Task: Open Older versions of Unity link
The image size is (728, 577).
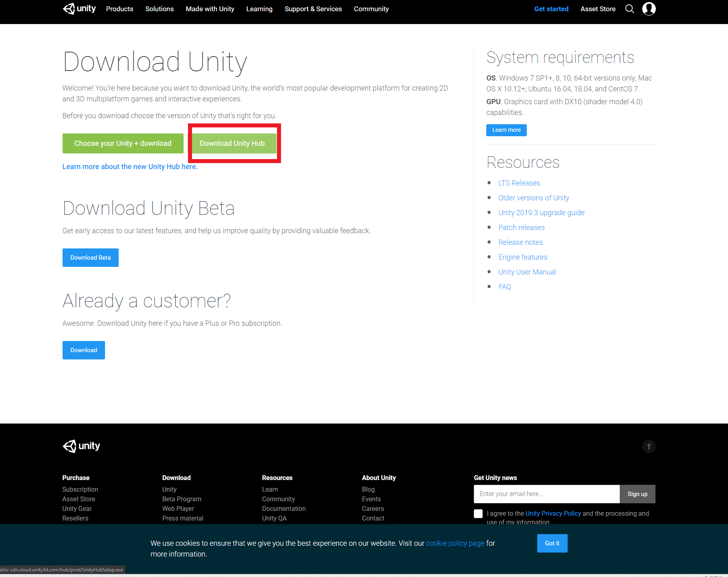Action: tap(534, 198)
